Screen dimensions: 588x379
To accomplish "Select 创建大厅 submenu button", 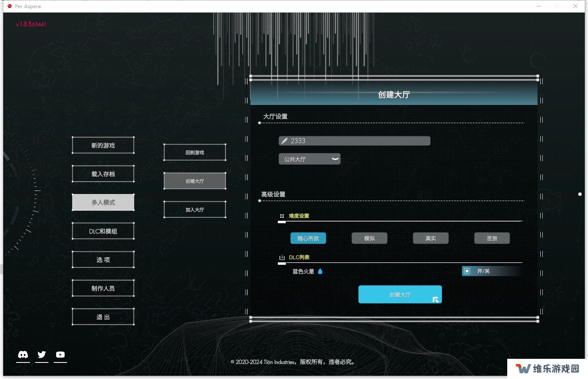I will [x=195, y=181].
